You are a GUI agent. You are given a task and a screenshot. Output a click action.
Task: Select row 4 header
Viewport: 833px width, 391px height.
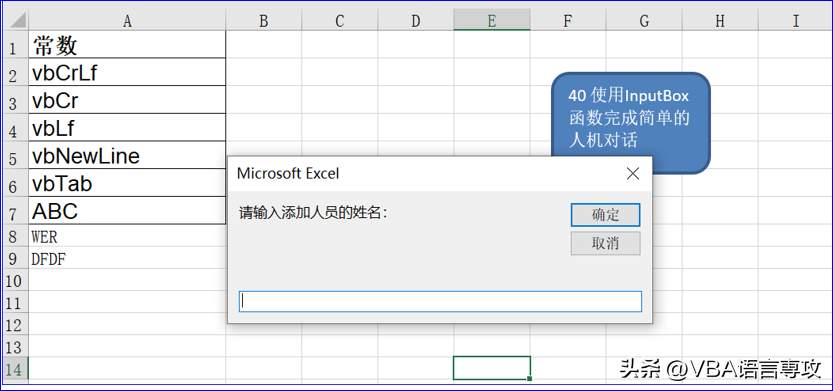pyautogui.click(x=14, y=128)
